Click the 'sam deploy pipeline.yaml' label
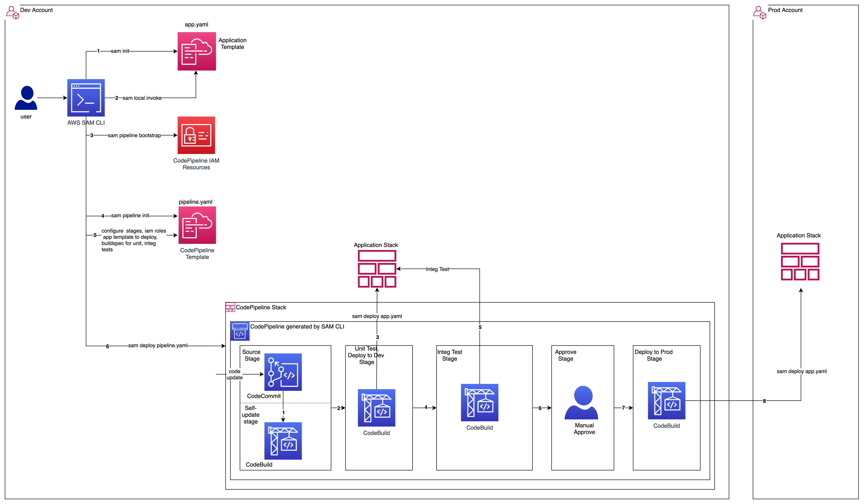 [x=158, y=346]
